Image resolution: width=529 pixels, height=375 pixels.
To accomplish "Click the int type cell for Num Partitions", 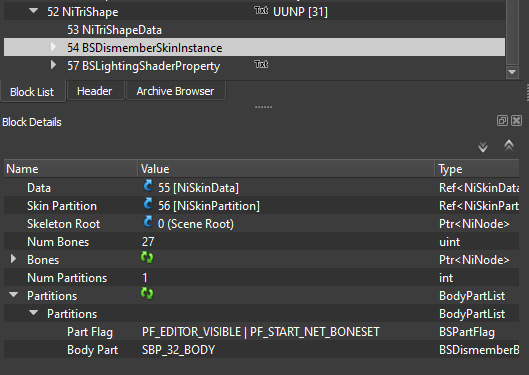I will [x=446, y=278].
